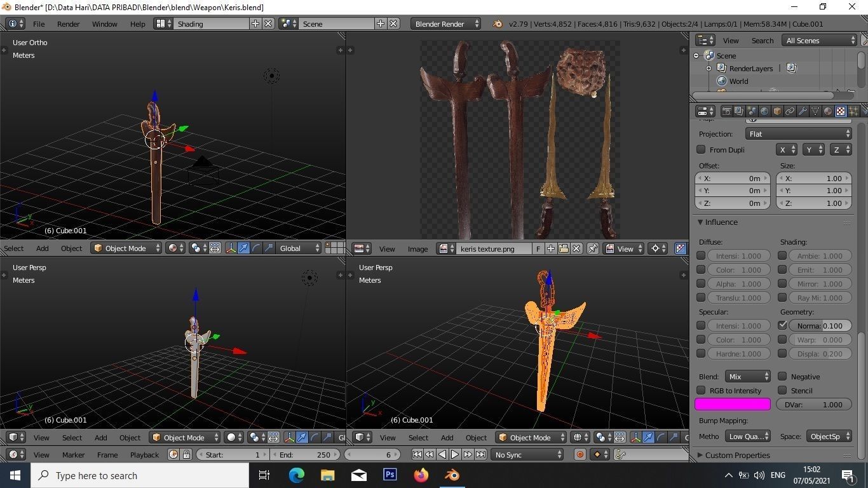Screen dimensions: 868x488
Task: Open the Render properties camera tab
Action: pos(727,111)
